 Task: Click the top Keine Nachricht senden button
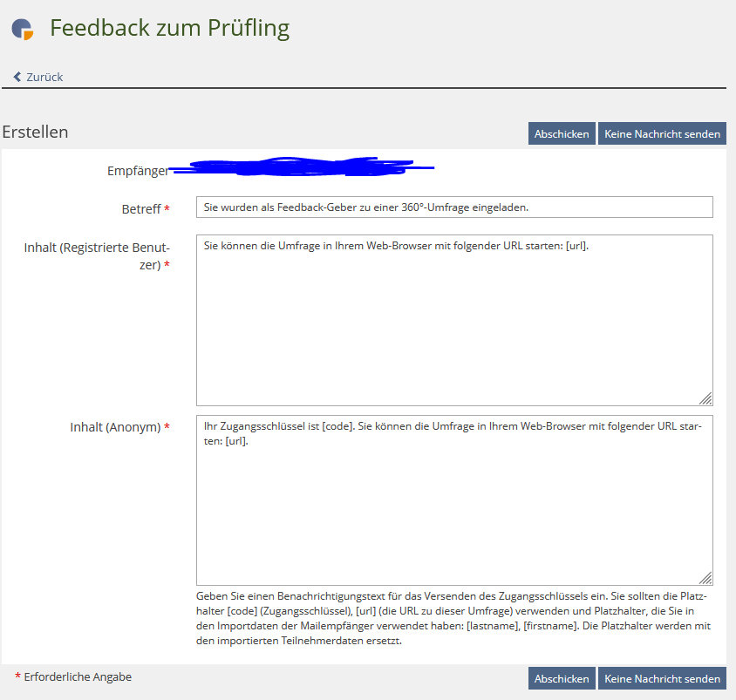tap(662, 133)
